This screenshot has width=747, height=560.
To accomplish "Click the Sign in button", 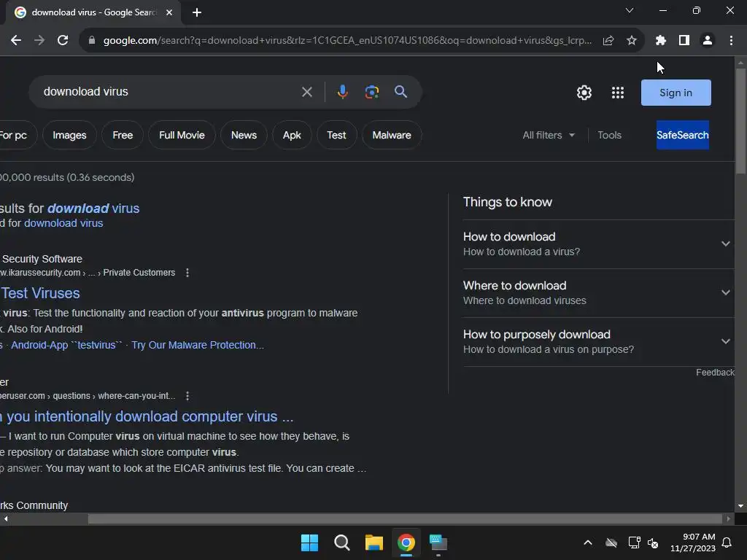I will (676, 93).
